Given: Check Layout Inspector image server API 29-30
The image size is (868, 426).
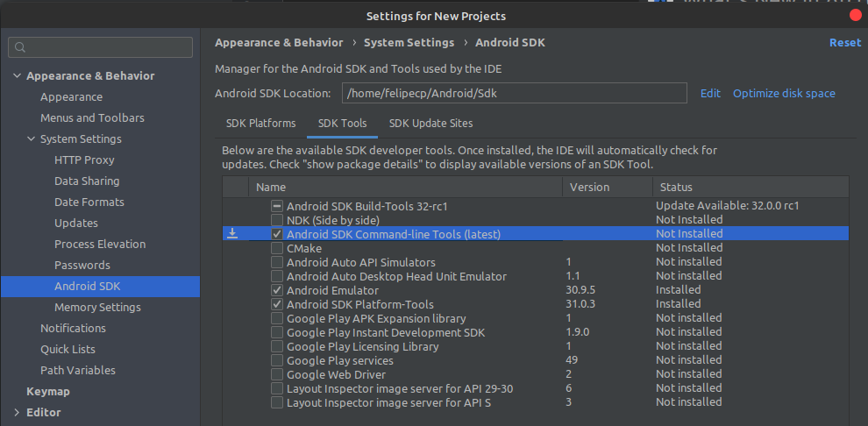Looking at the screenshot, I should pos(277,388).
